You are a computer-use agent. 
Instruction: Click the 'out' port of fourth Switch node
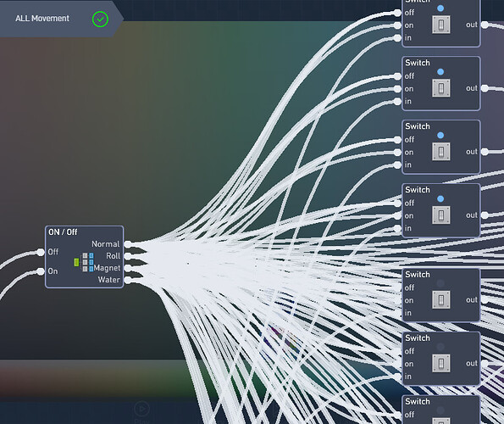coord(485,215)
